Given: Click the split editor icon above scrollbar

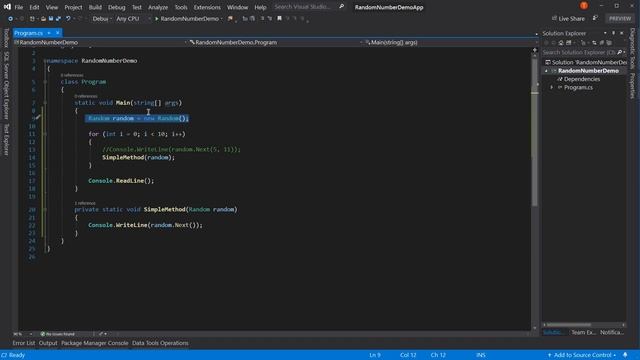Looking at the screenshot, I should 535,50.
